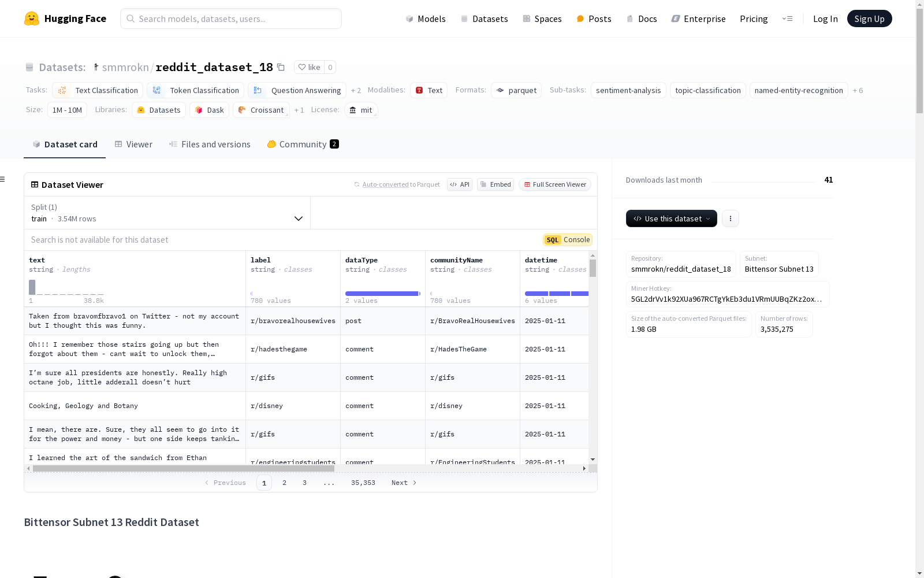Click the mit license tag
This screenshot has width=924, height=578.
coord(361,110)
